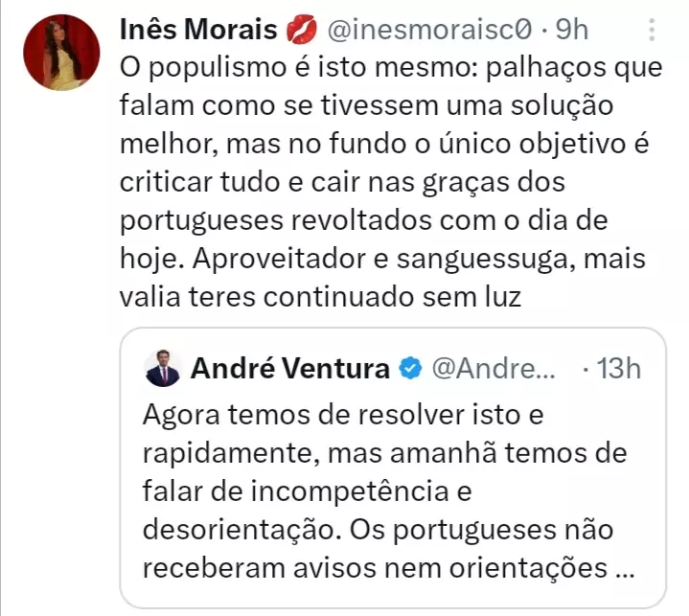Open the truncated @Andre... handle
Image resolution: width=689 pixels, height=616 pixels.
[x=494, y=368]
